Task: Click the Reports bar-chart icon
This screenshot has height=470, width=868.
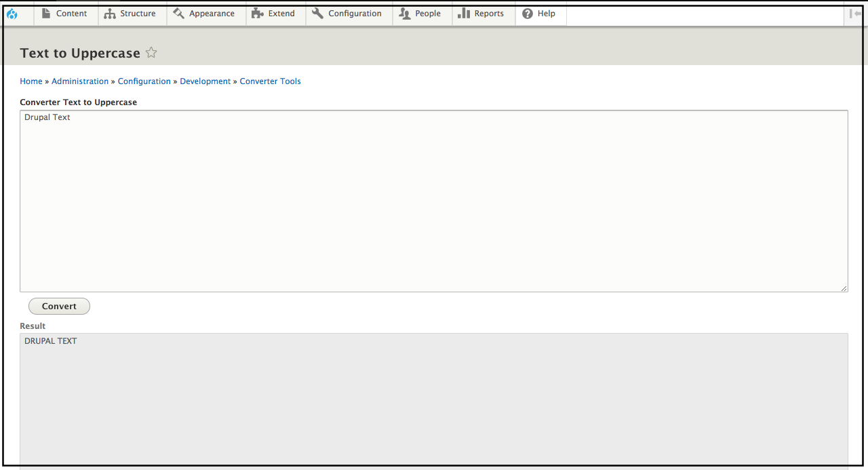Action: pos(465,13)
